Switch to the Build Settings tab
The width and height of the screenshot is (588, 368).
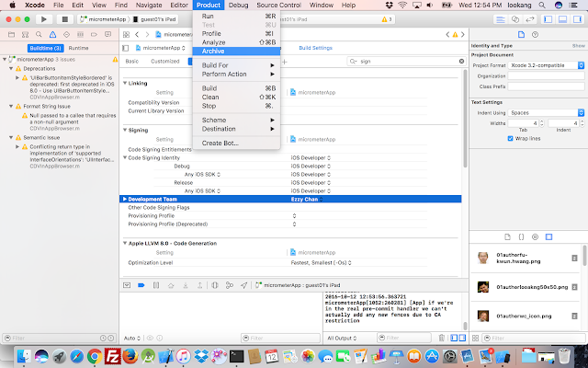pos(315,48)
